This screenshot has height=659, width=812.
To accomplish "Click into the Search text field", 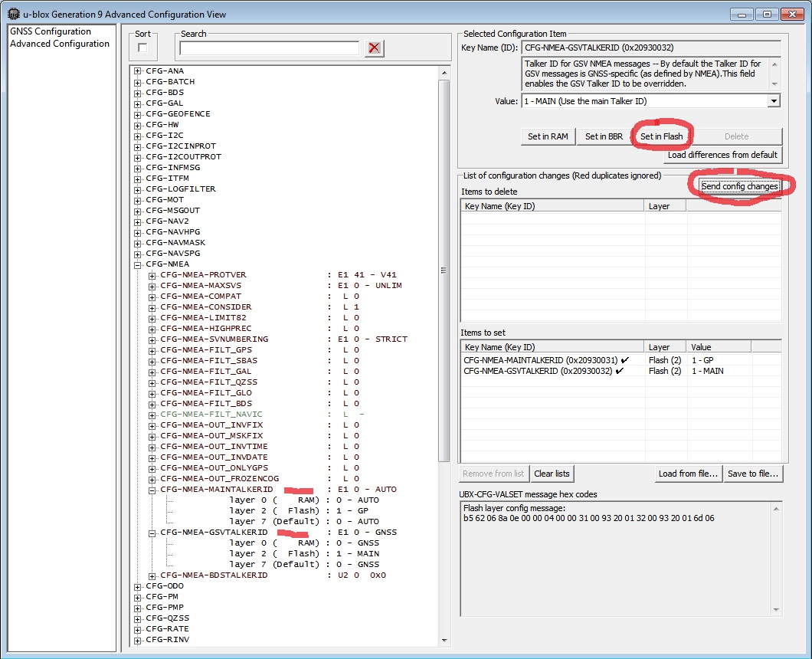I will [269, 48].
